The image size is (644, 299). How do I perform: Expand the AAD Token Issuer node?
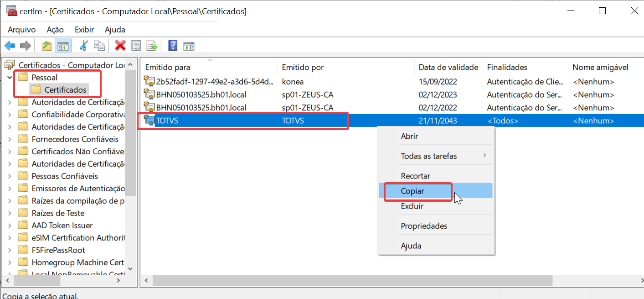click(10, 226)
